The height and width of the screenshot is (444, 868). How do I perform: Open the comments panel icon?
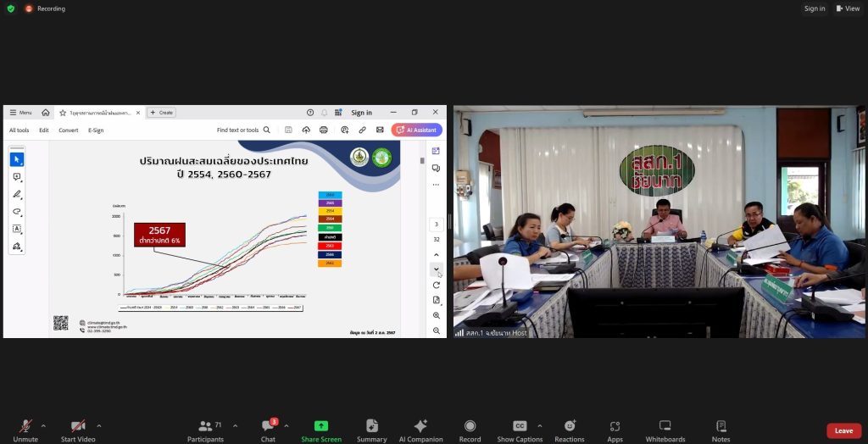click(436, 169)
